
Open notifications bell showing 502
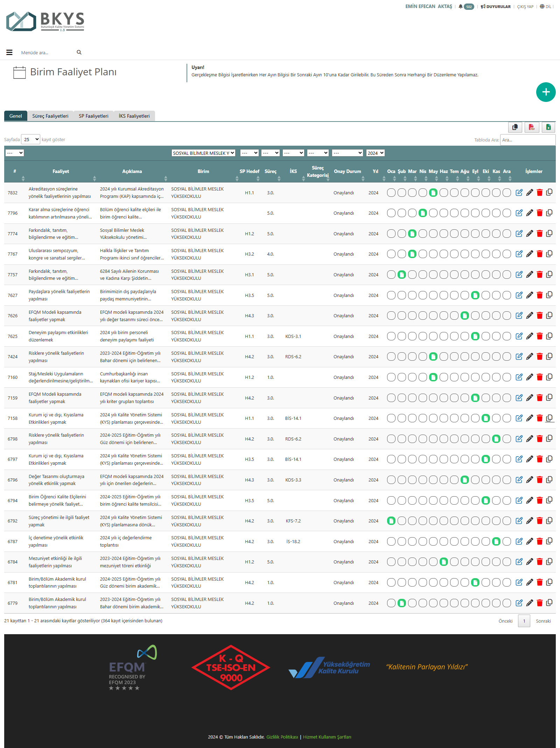pyautogui.click(x=466, y=7)
